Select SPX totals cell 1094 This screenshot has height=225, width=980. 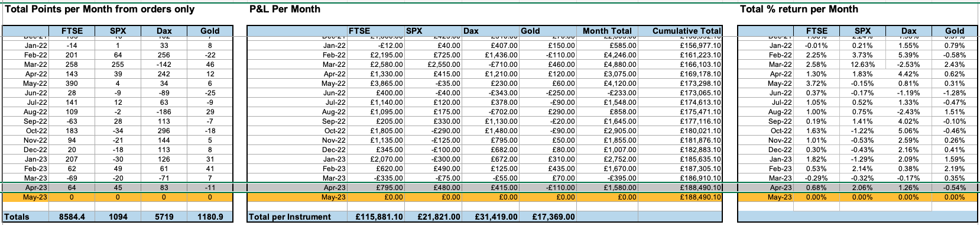[118, 217]
